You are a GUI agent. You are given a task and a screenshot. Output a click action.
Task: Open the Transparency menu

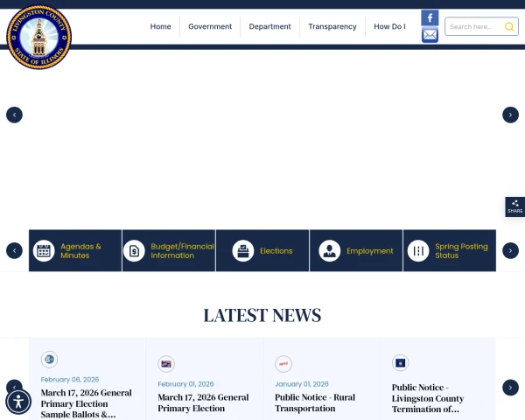point(332,26)
